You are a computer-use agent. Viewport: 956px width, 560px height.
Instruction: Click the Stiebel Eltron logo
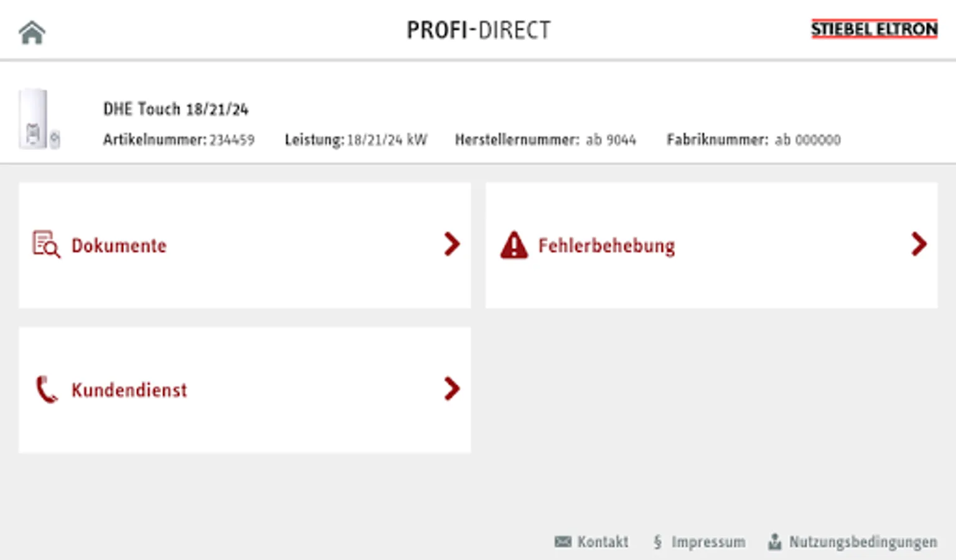pyautogui.click(x=874, y=29)
